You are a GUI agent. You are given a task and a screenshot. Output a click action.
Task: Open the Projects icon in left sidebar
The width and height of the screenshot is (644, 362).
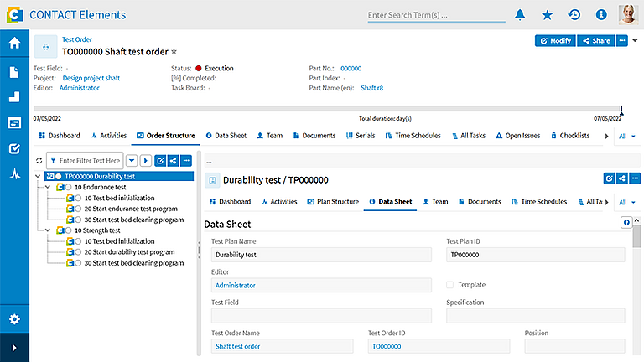pos(14,122)
